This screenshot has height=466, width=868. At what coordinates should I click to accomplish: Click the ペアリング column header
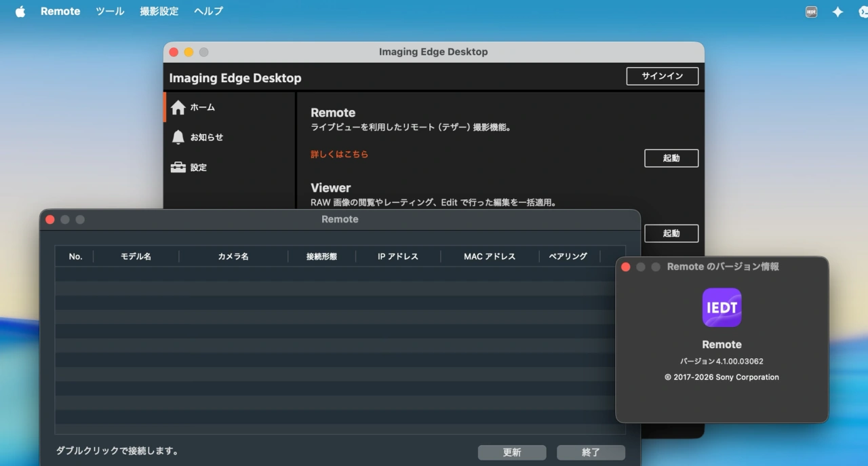tap(568, 256)
